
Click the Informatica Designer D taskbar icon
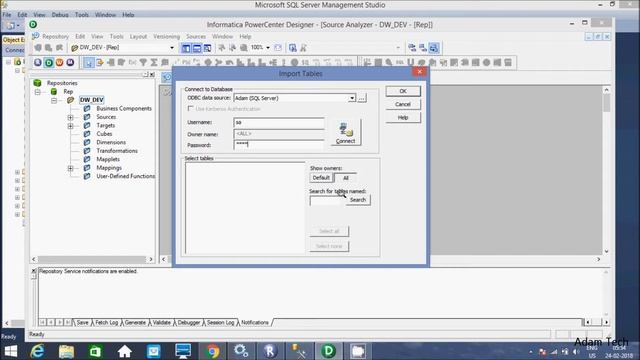(x=329, y=351)
